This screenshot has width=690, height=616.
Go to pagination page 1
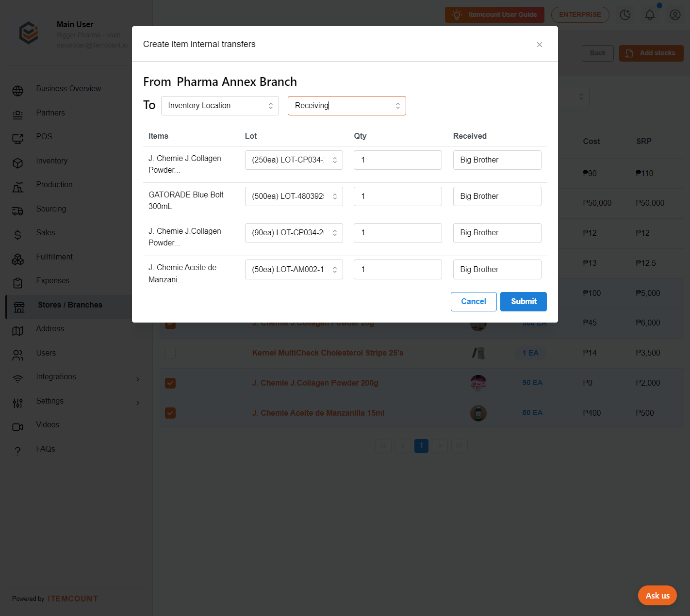tap(421, 446)
